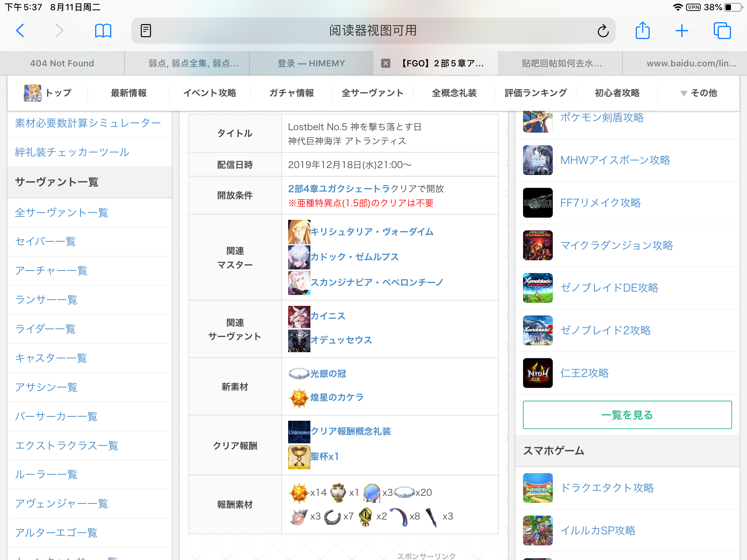Click 一覧を見る button
Screen dimensions: 747x560
coord(627,415)
